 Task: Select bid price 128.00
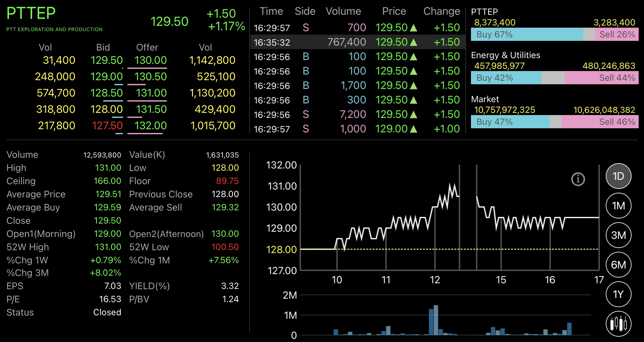pos(107,109)
